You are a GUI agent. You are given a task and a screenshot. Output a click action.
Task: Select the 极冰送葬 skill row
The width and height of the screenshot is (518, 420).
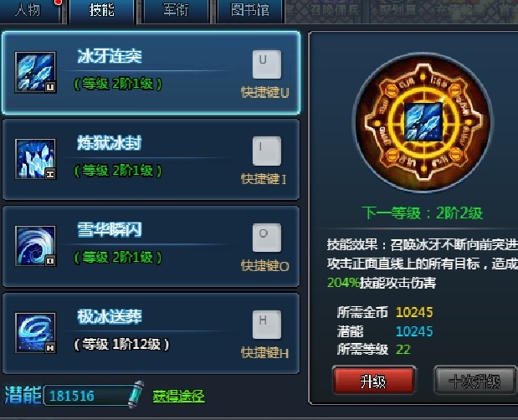click(x=151, y=333)
